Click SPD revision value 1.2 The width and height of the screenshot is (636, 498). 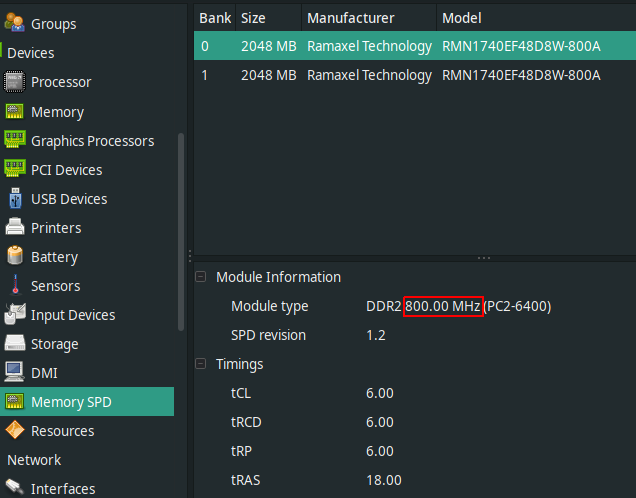point(376,335)
